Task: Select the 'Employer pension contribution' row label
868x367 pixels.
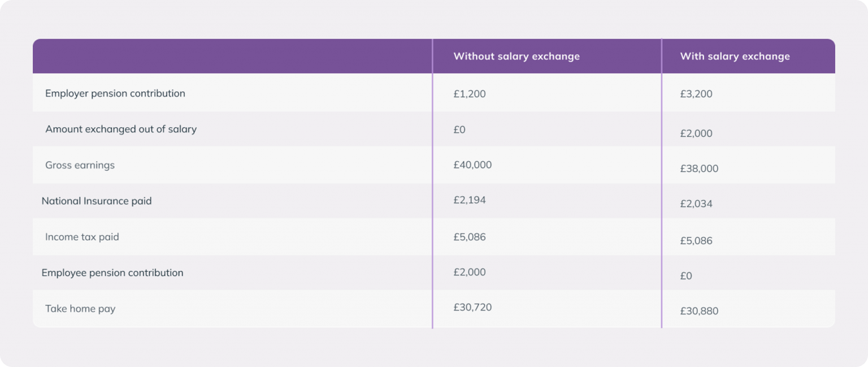Action: click(115, 93)
